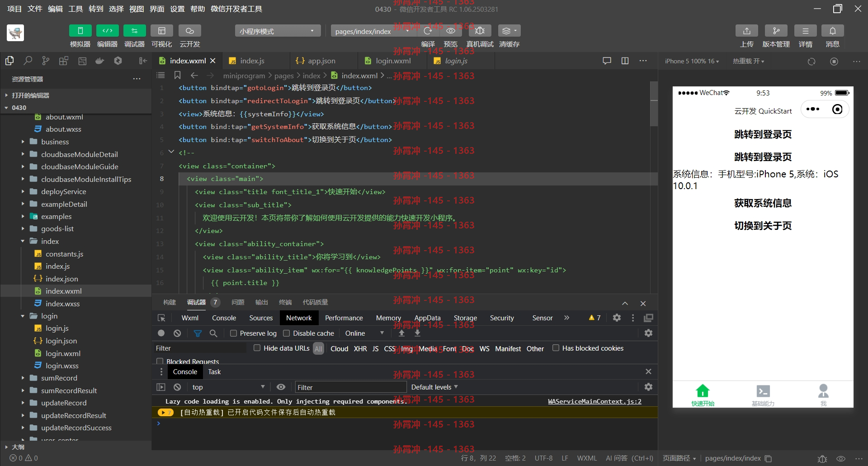Click the compile refresh icon
The image size is (868, 466).
(x=428, y=31)
